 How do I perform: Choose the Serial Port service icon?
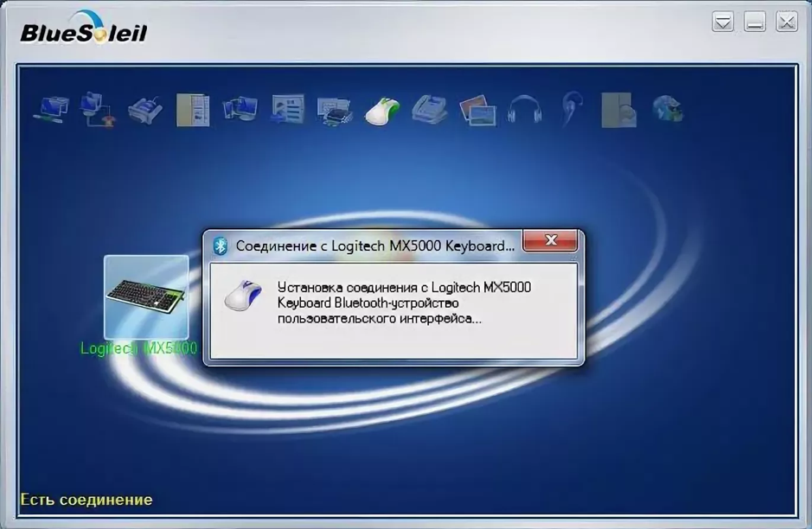click(145, 110)
